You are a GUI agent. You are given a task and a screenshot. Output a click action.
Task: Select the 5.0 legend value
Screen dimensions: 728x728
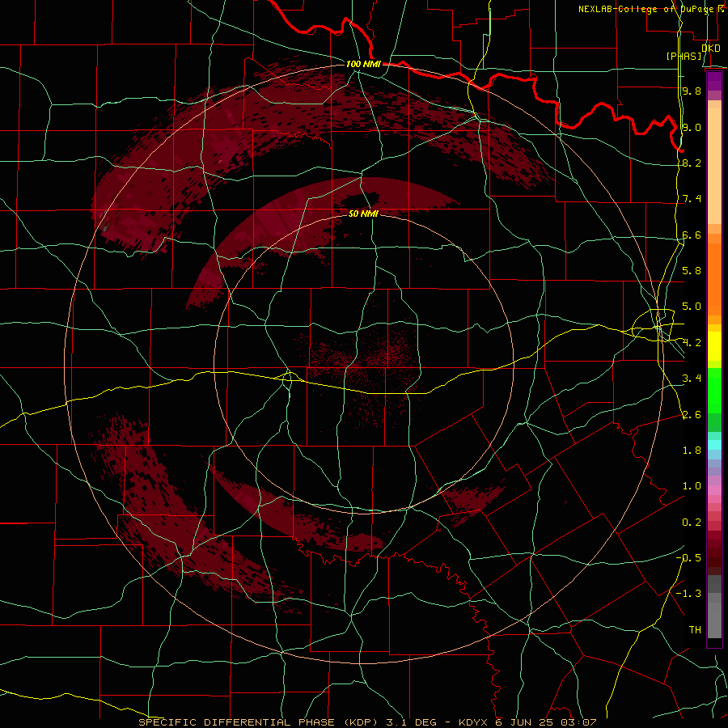[692, 307]
